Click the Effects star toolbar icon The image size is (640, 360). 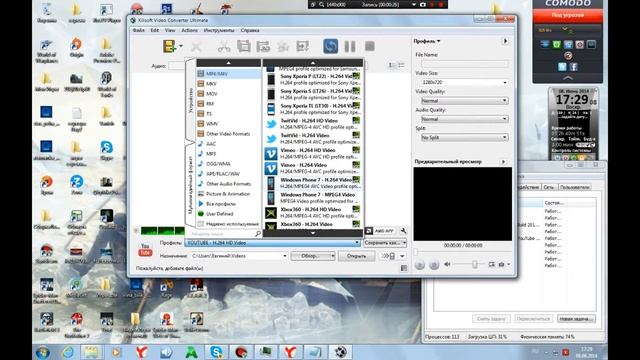(283, 47)
